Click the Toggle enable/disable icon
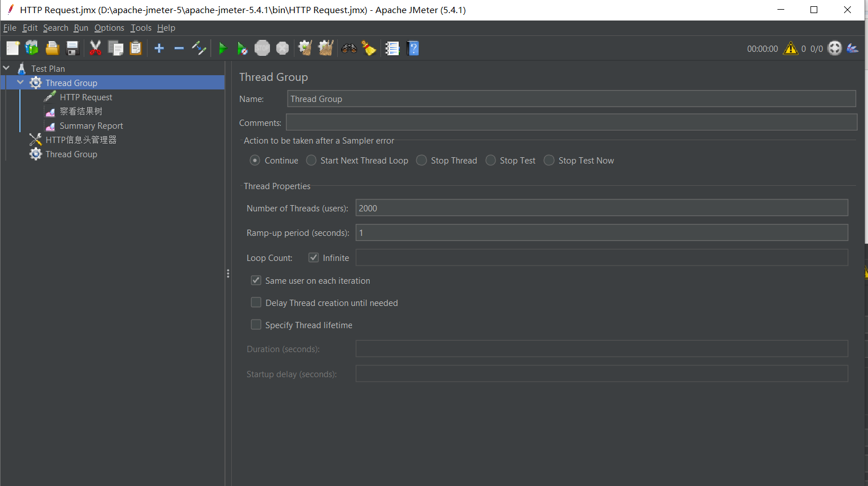 pyautogui.click(x=199, y=48)
